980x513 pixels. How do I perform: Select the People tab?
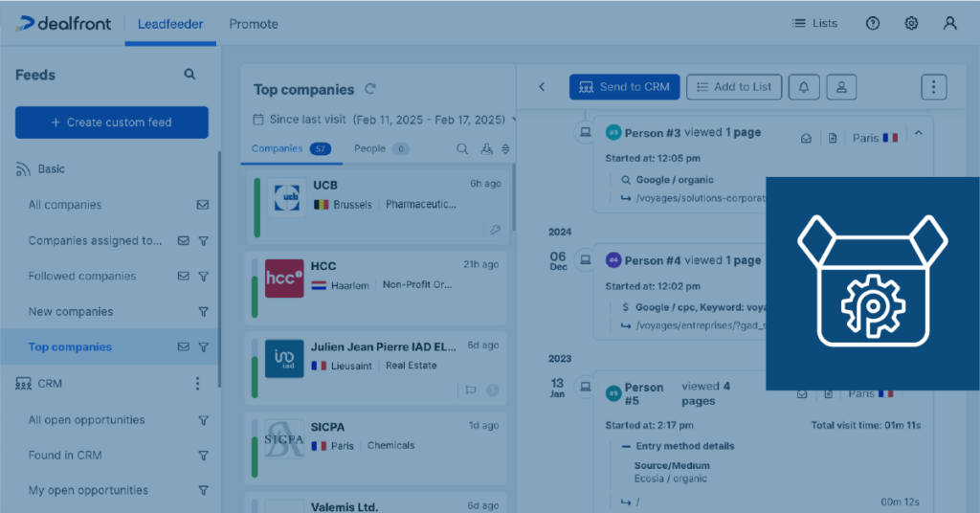tap(381, 148)
